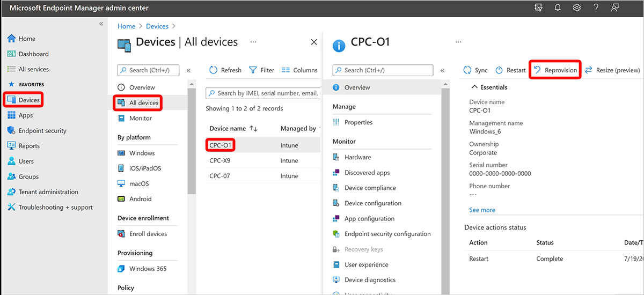Viewport: 644px width, 295px height.
Task: Open the directory and subscription header icon
Action: tap(539, 8)
